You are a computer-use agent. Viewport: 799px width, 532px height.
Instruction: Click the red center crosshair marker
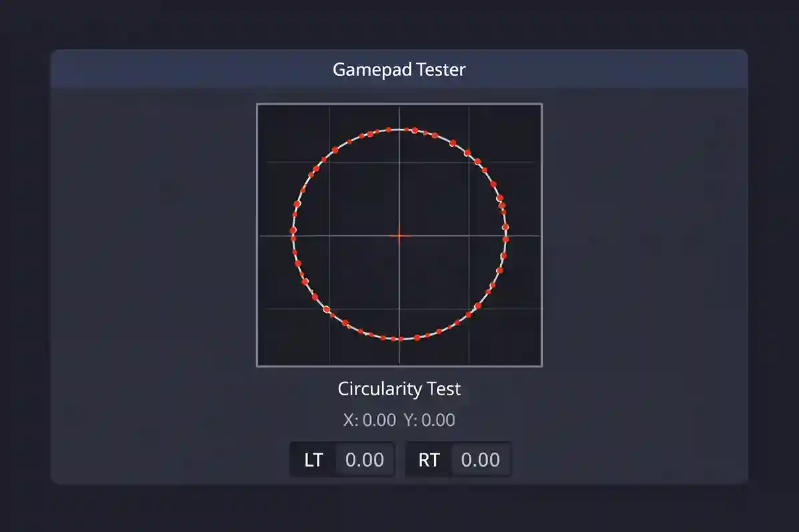399,235
